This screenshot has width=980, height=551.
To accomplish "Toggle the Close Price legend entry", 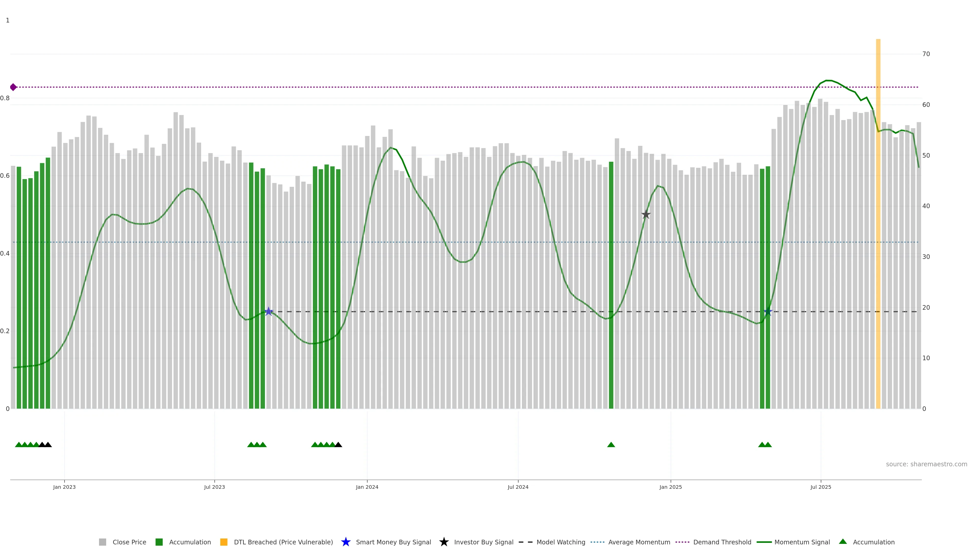I will (x=129, y=542).
